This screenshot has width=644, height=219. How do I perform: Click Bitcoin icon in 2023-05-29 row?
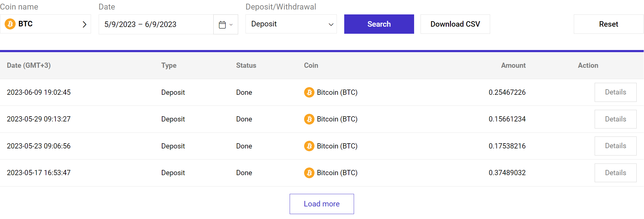pos(309,119)
